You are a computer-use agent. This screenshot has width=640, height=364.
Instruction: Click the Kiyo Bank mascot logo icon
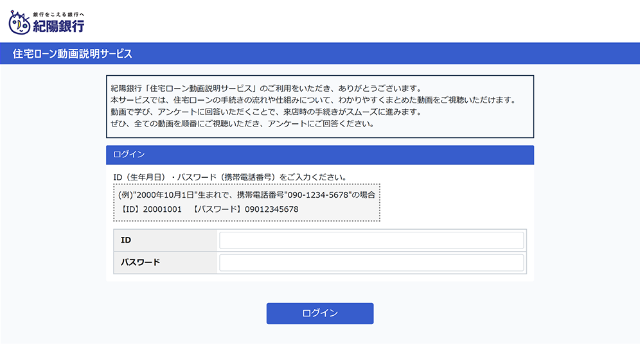pos(19,23)
